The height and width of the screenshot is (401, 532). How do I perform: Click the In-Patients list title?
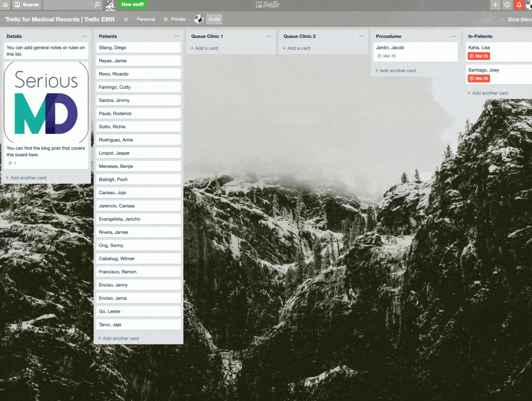[480, 36]
